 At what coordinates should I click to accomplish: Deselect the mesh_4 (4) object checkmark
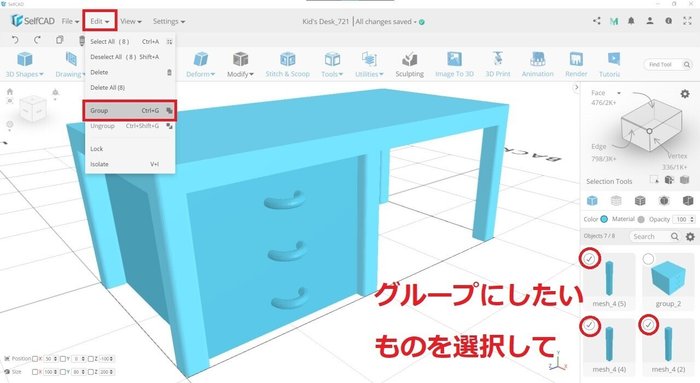[x=589, y=325]
